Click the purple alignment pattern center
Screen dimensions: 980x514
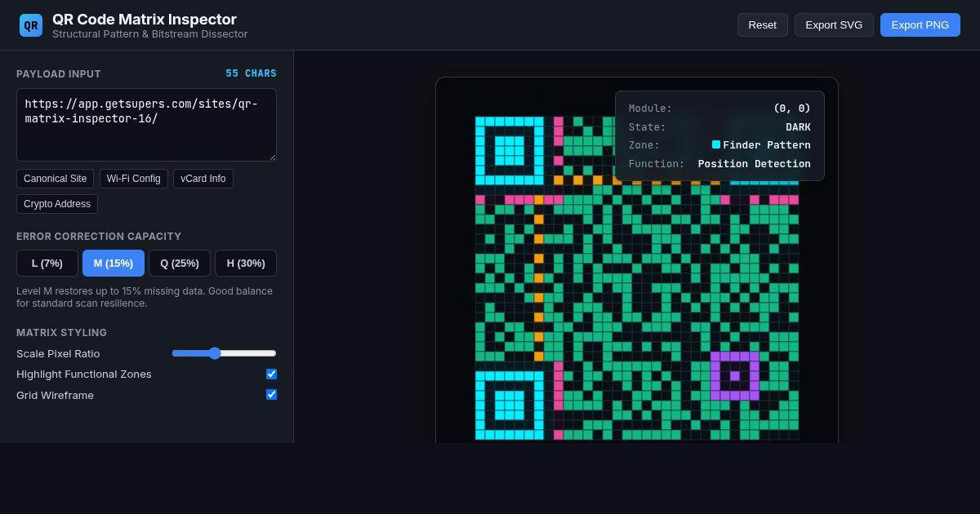tap(735, 376)
